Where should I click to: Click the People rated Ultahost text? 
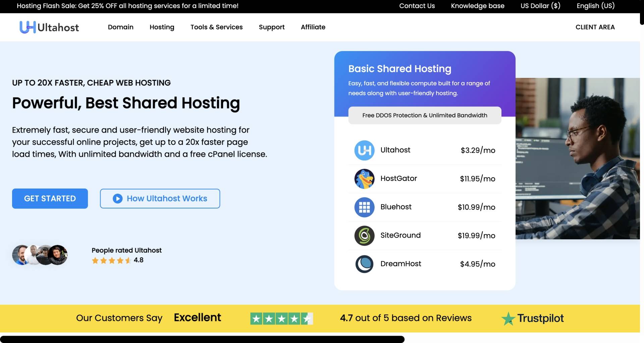[126, 250]
